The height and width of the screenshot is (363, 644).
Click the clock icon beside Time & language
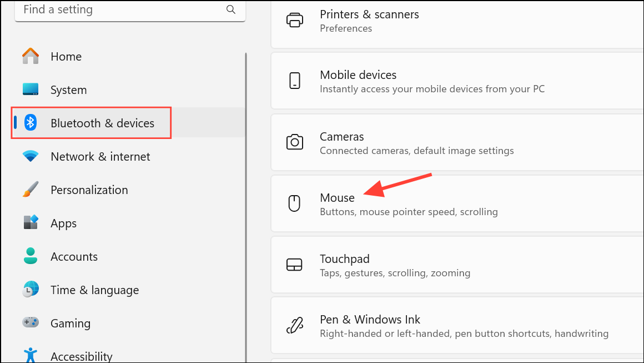pyautogui.click(x=30, y=289)
